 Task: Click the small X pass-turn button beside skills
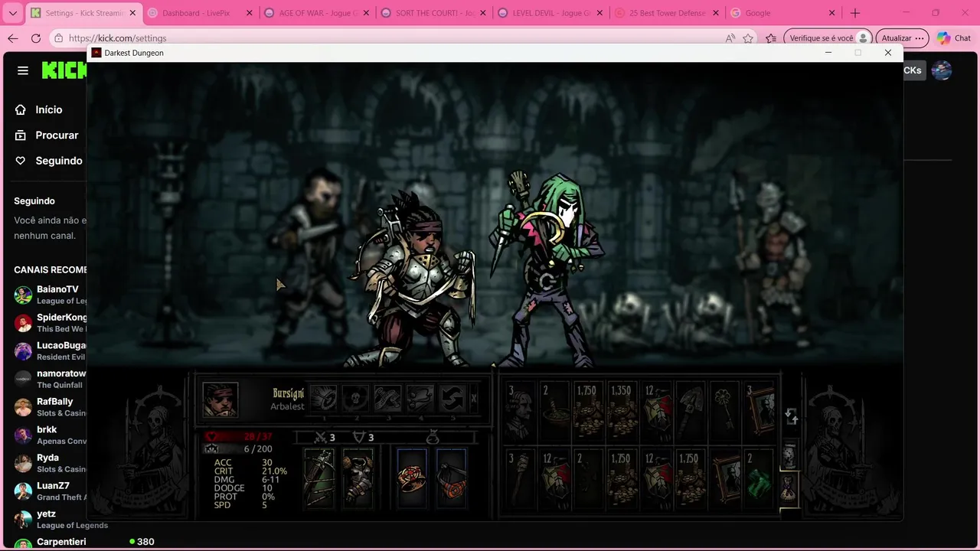pyautogui.click(x=474, y=399)
